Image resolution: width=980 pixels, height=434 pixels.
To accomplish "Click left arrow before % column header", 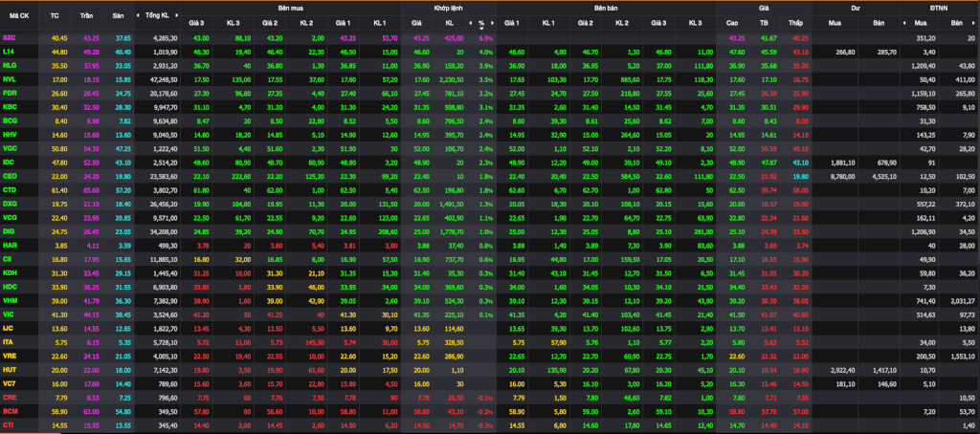I will click(x=470, y=23).
